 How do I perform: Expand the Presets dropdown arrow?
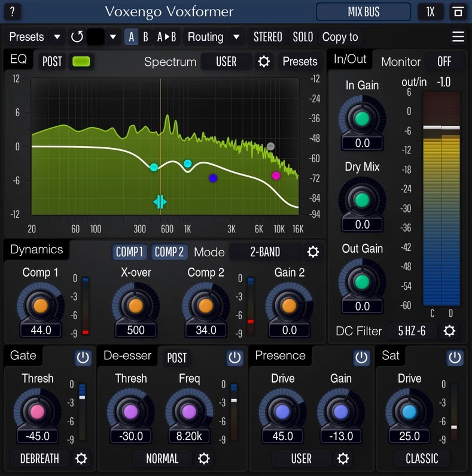[57, 37]
